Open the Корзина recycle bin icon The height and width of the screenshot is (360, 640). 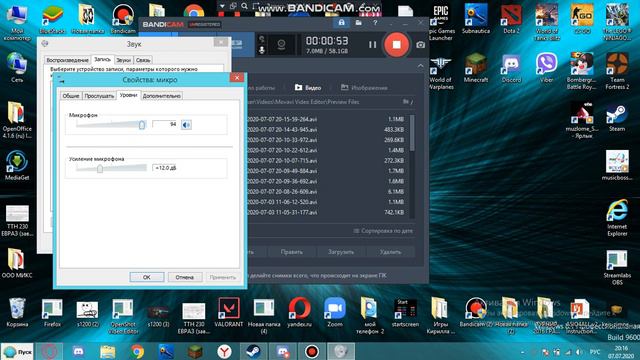point(17,313)
